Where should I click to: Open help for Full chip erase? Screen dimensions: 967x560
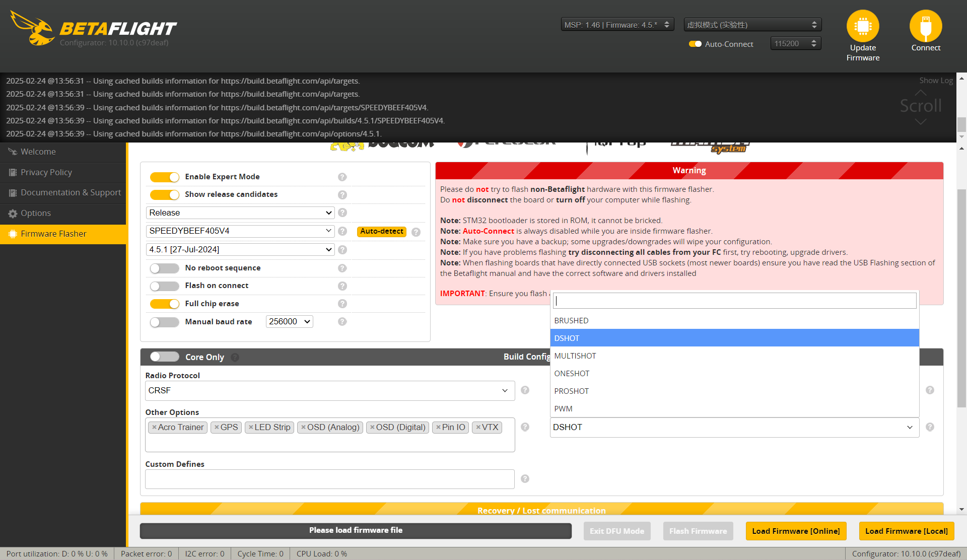342,304
